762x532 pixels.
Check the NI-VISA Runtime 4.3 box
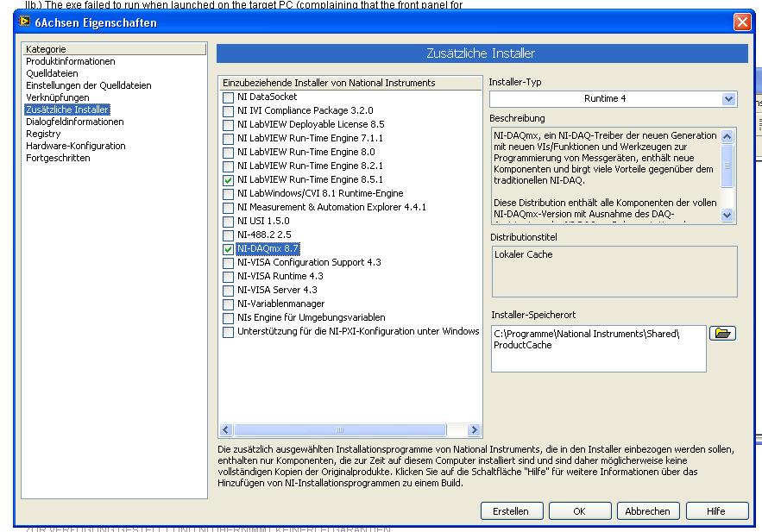[x=228, y=277]
